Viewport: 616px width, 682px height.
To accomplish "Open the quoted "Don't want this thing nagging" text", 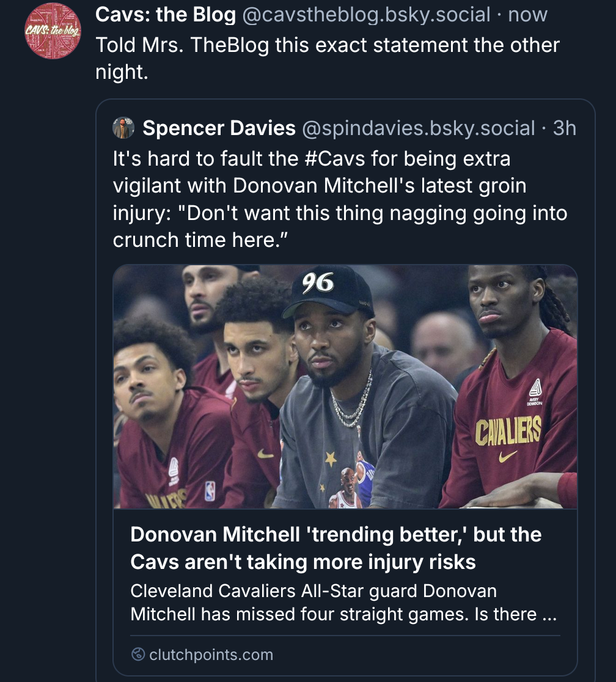I will 367,213.
